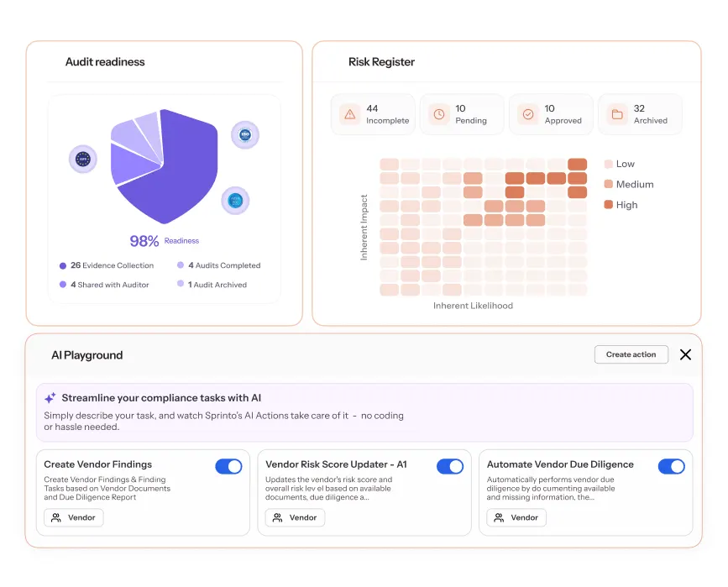The height and width of the screenshot is (587, 728).
Task: Click the 1 Audit Archived legend dot
Action: (x=181, y=284)
